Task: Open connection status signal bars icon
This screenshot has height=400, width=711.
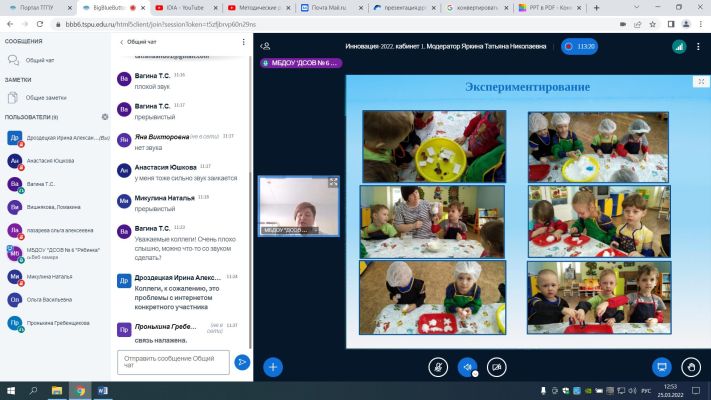Action: [x=679, y=47]
